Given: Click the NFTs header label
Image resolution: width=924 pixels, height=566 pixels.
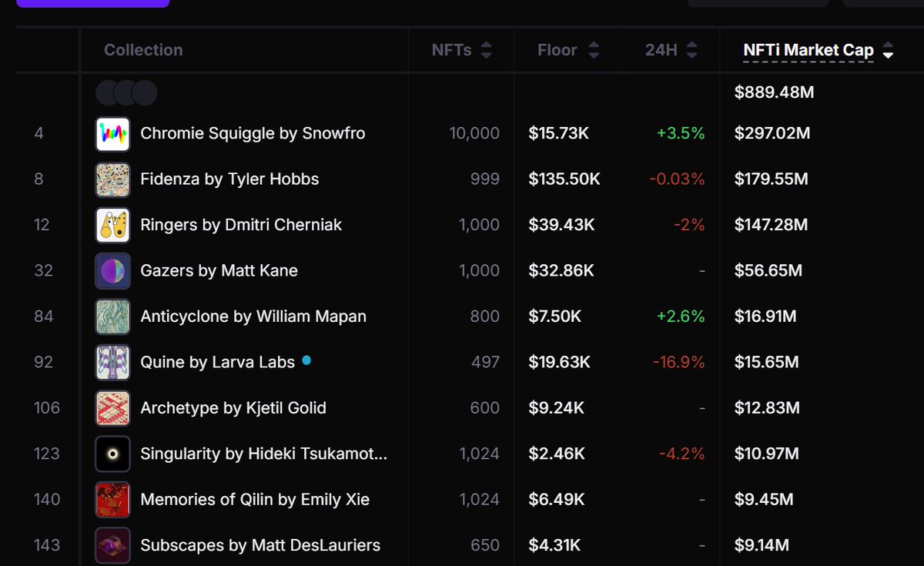Looking at the screenshot, I should coord(452,50).
